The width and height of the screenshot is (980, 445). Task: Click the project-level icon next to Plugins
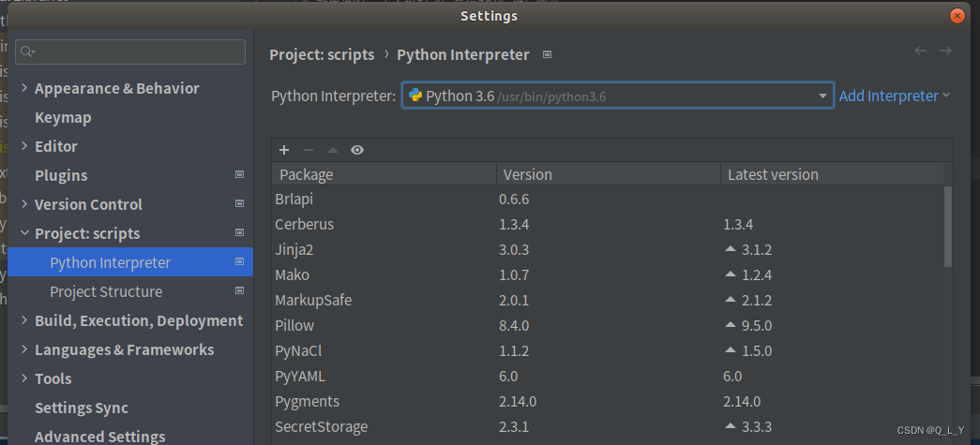[x=239, y=175]
